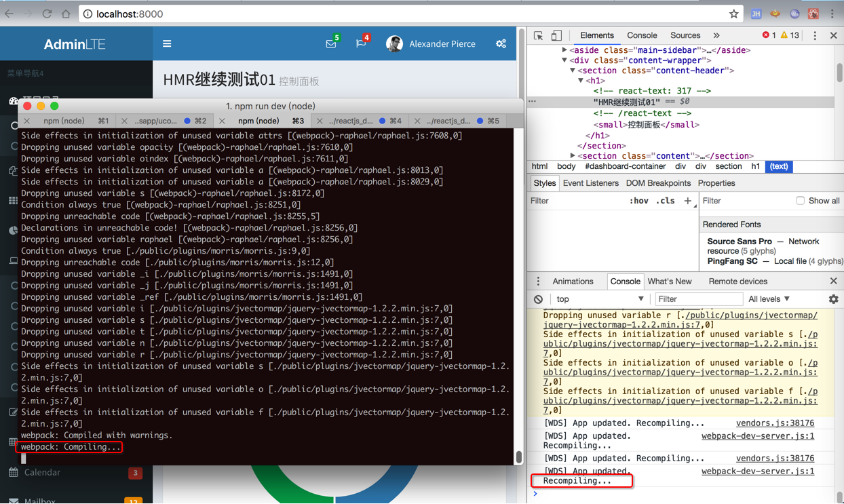Collapse the h1 node
The image size is (844, 504).
click(581, 81)
